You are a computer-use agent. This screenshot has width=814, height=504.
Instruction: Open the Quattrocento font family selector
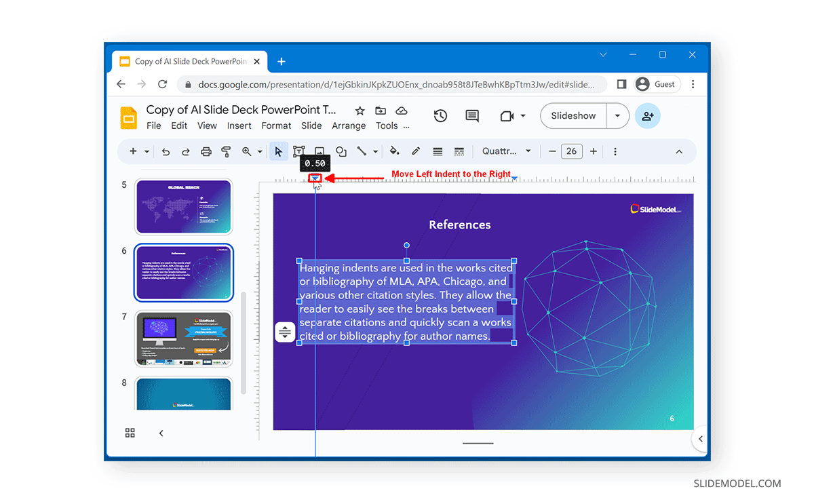click(x=507, y=151)
